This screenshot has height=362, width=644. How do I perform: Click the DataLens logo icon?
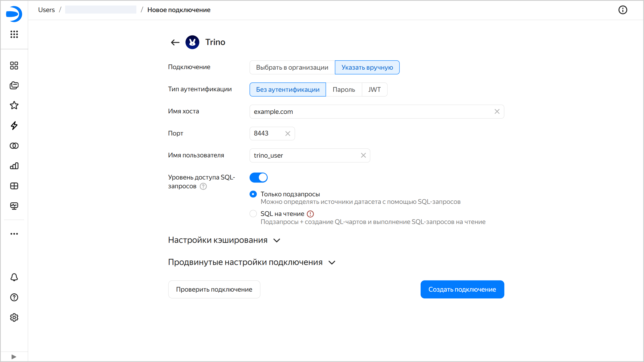coord(14,14)
